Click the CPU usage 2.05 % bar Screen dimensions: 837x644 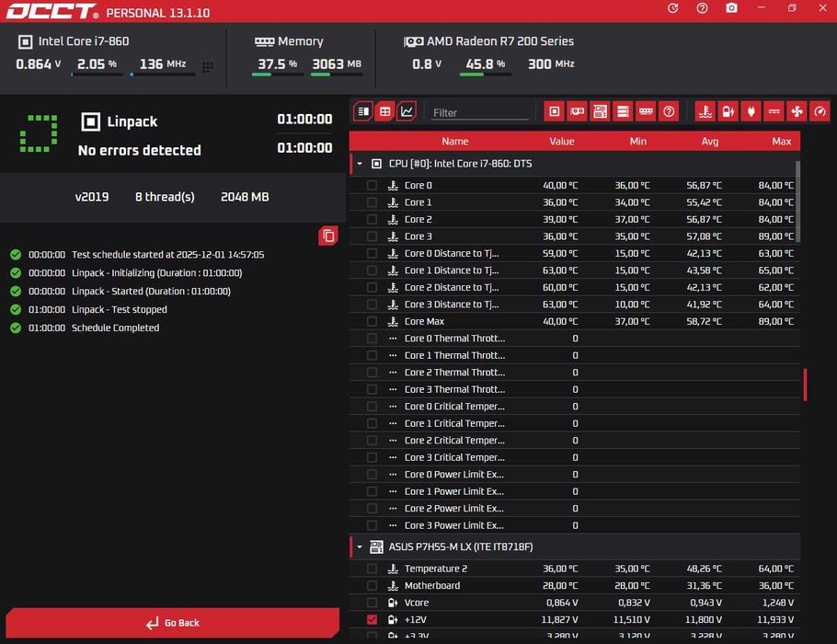click(97, 75)
